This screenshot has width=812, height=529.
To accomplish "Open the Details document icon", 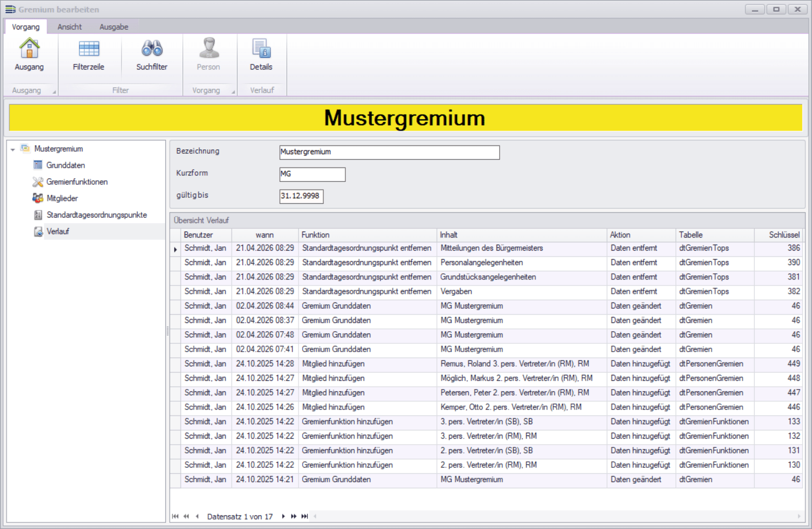I will [261, 49].
